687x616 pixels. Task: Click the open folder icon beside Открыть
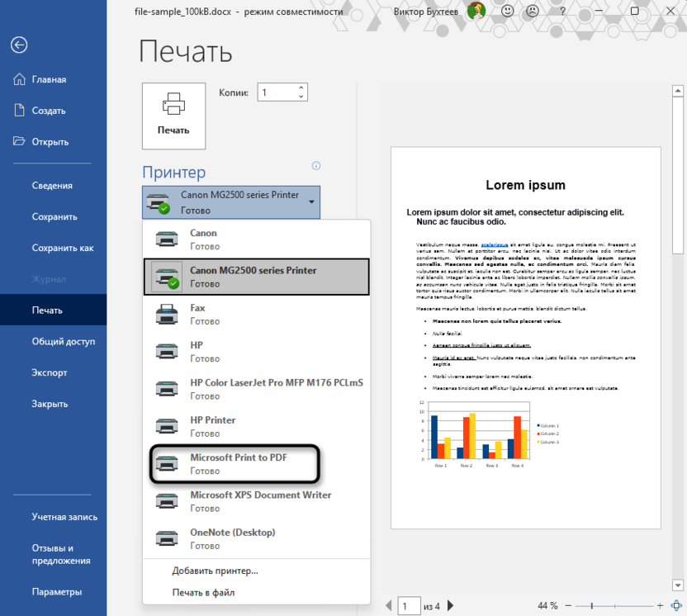pyautogui.click(x=19, y=141)
